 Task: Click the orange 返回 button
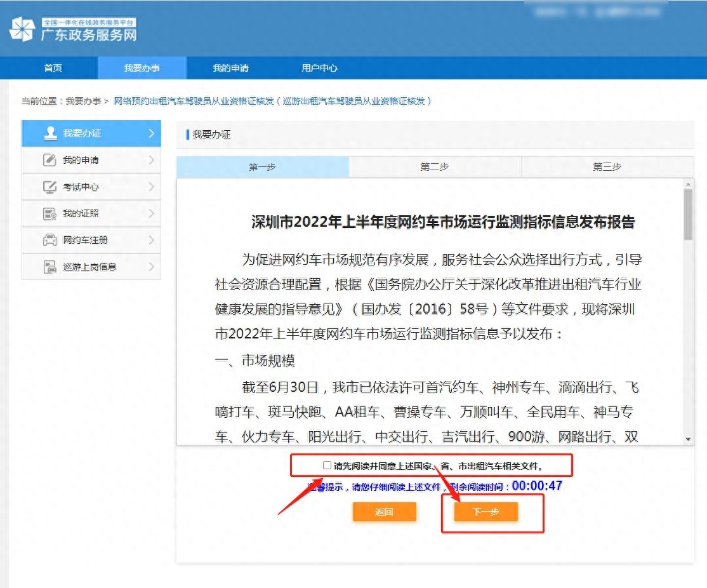click(384, 512)
